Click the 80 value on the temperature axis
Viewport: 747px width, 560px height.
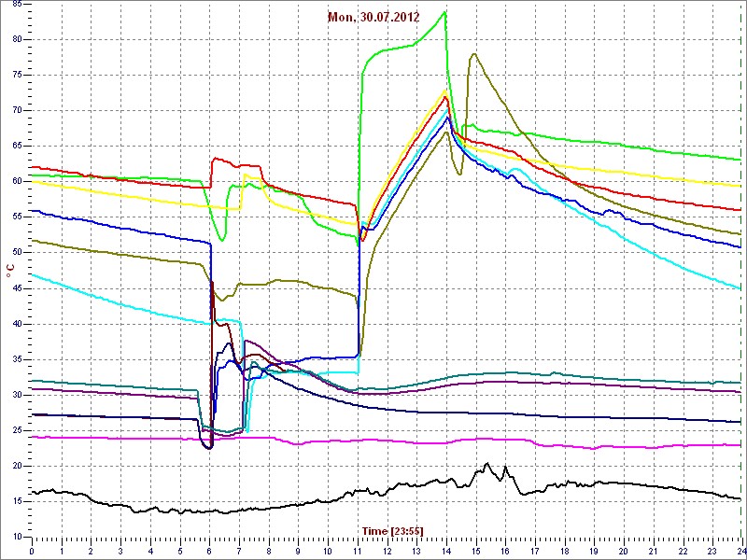pos(18,39)
